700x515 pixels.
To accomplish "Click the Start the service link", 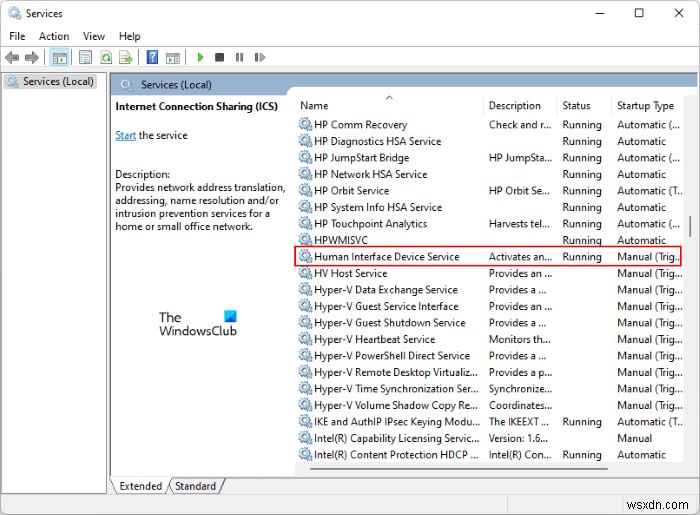I will 125,135.
